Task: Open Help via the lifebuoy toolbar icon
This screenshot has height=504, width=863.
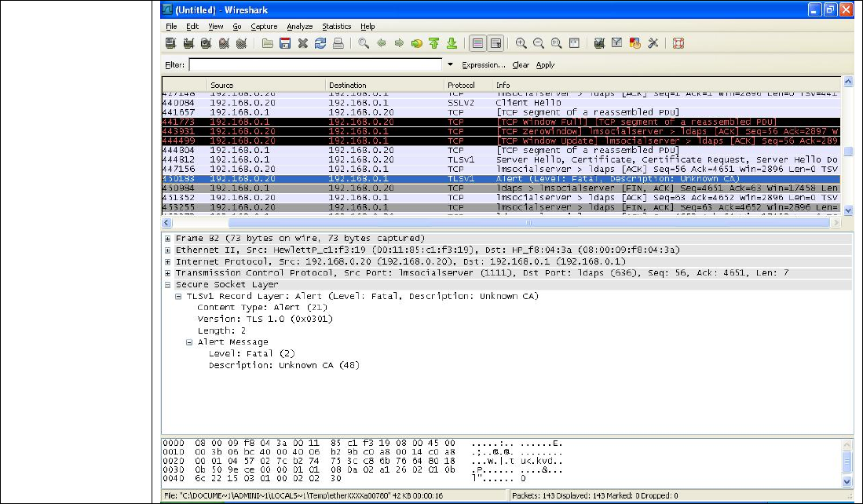Action: [x=678, y=44]
